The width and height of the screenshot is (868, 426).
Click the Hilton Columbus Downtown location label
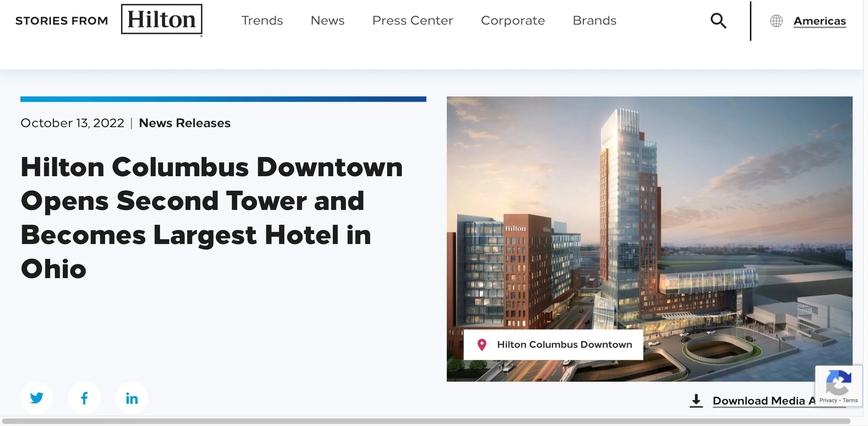tap(564, 344)
